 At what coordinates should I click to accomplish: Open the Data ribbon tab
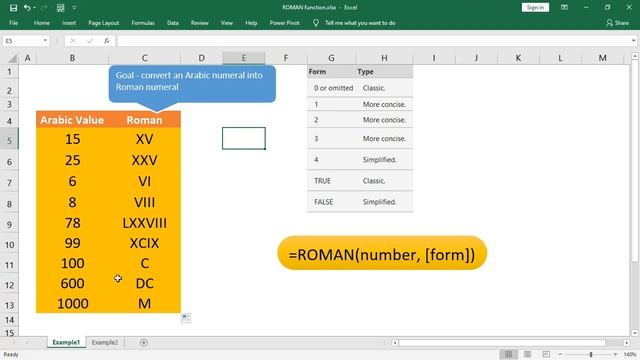[173, 23]
